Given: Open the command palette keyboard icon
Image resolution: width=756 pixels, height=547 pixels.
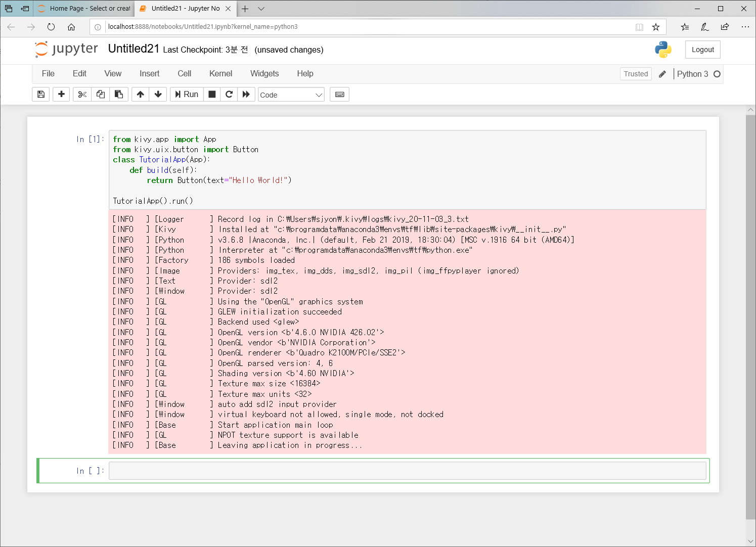Looking at the screenshot, I should tap(340, 95).
